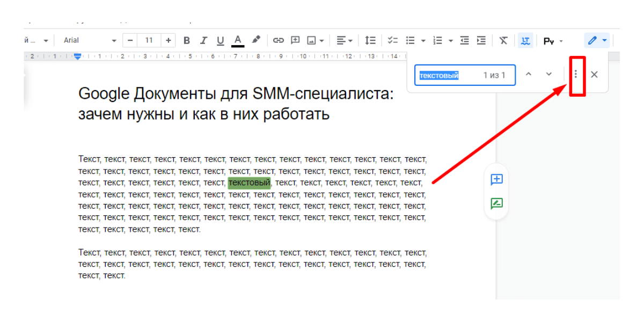Open the text alignment dropdown
The width and height of the screenshot is (644, 322).
click(x=344, y=41)
